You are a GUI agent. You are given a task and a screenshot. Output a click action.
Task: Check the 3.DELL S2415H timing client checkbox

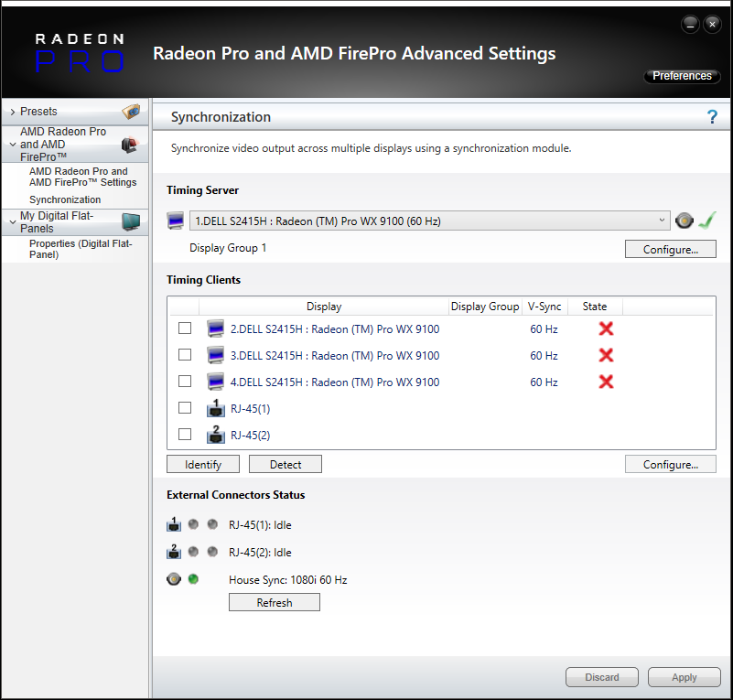(185, 355)
